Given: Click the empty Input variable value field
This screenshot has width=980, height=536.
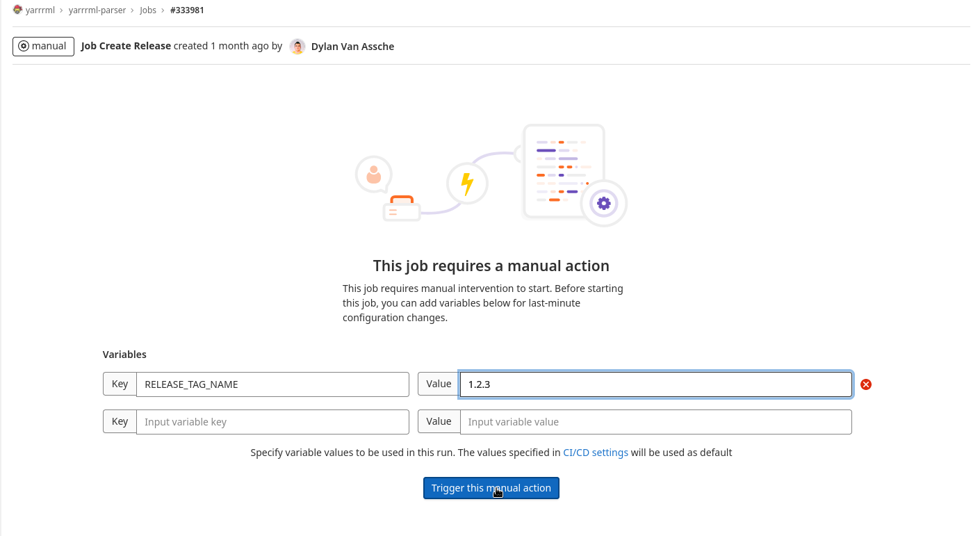Looking at the screenshot, I should [655, 422].
